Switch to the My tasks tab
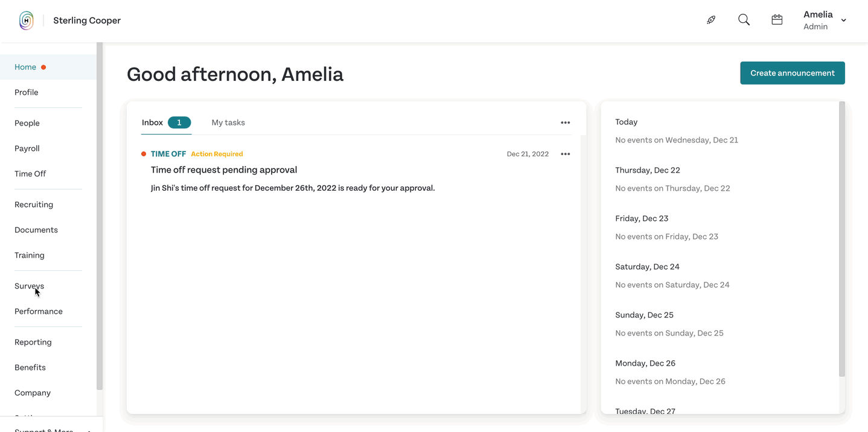Image resolution: width=868 pixels, height=432 pixels. pyautogui.click(x=228, y=122)
